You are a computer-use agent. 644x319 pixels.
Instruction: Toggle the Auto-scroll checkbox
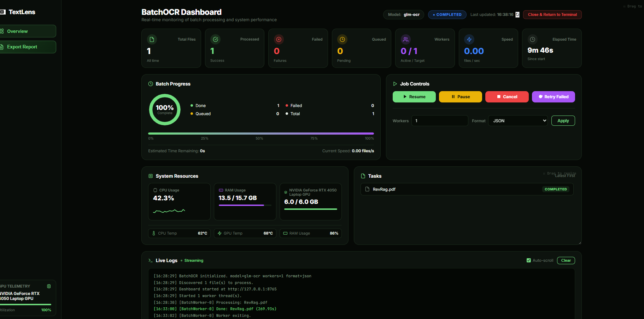pos(529,260)
